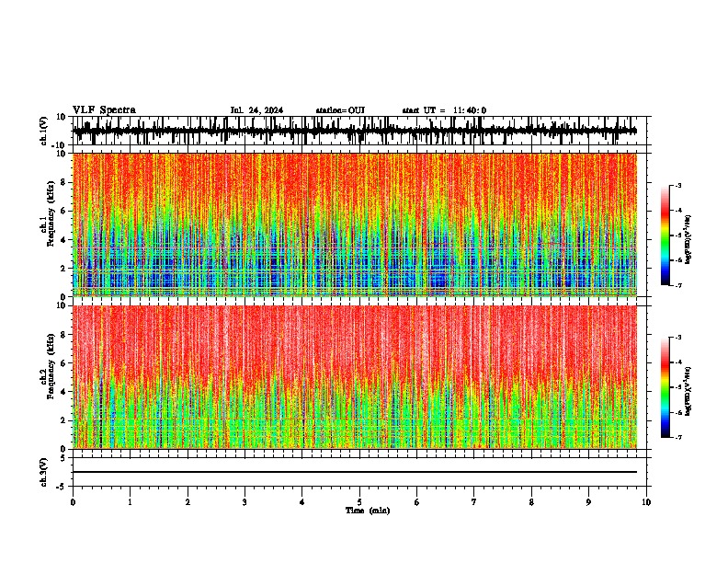Click time axis tick label "10"
The image size is (728, 563).
click(x=646, y=502)
